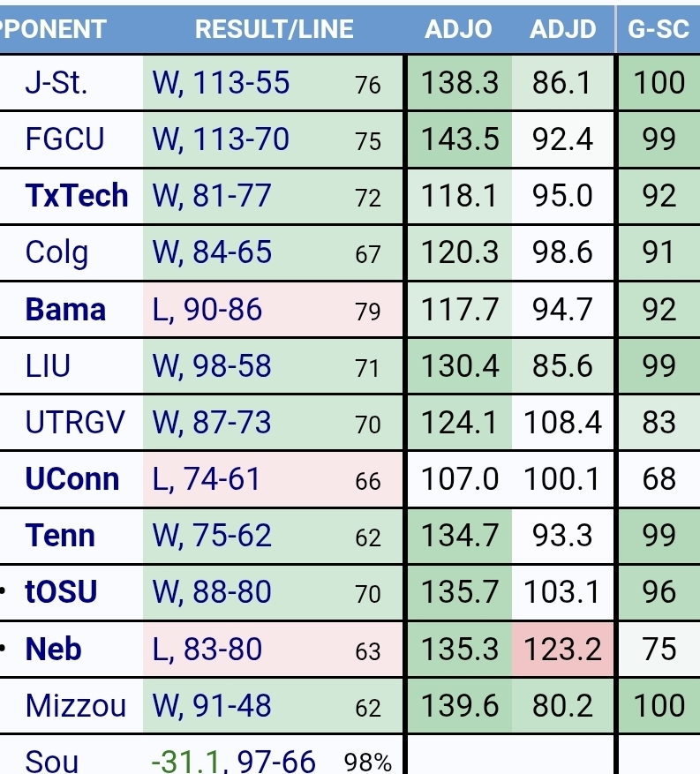Click the G-SC column header

tap(658, 28)
